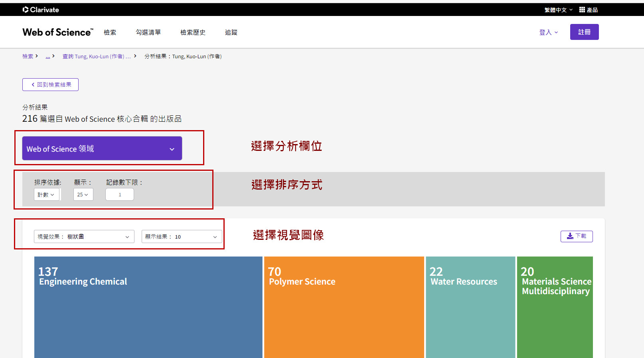Click the 查詢 Tung, Kuo-Lun breadcrumb link

coord(97,56)
